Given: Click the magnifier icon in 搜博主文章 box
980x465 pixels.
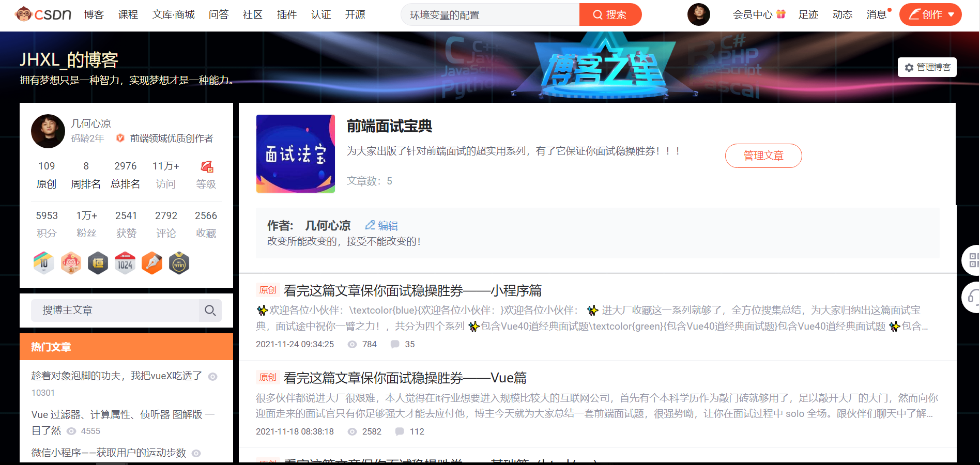Looking at the screenshot, I should coord(210,311).
